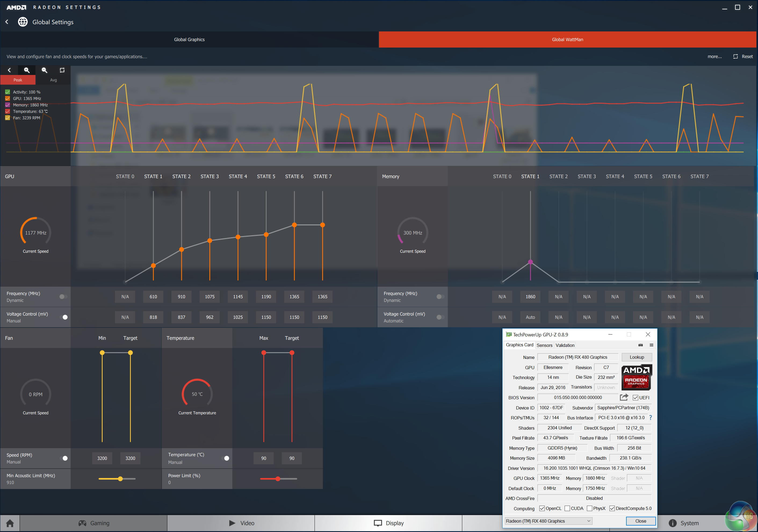Open the Sensors tab in GPU-Z

[544, 345]
